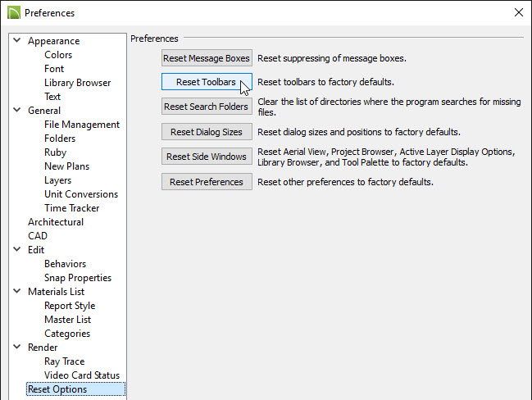Open the CAD preferences page
Image resolution: width=532 pixels, height=400 pixels.
(x=38, y=236)
